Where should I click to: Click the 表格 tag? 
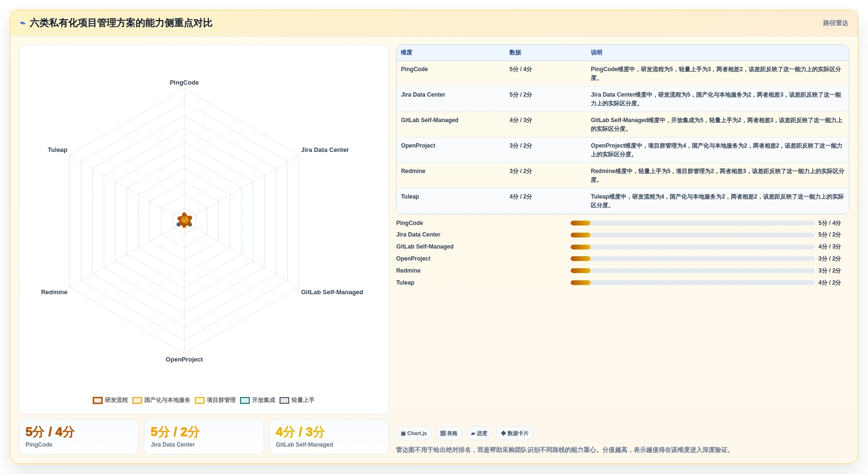[x=449, y=434]
